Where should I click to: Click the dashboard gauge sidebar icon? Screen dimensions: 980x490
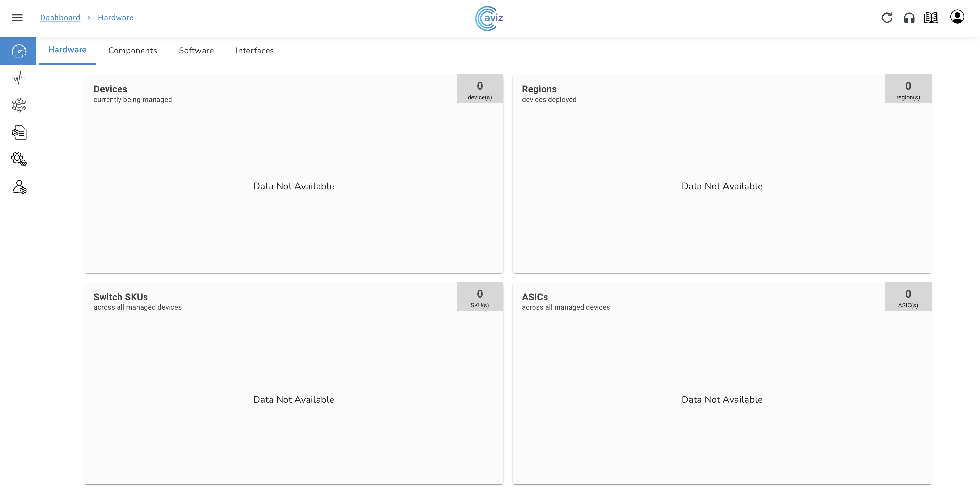pyautogui.click(x=18, y=51)
